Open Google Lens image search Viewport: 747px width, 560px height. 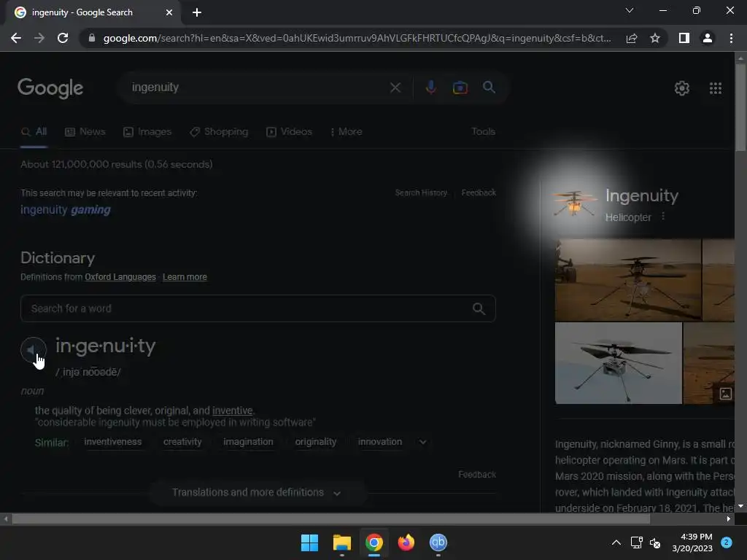tap(460, 87)
